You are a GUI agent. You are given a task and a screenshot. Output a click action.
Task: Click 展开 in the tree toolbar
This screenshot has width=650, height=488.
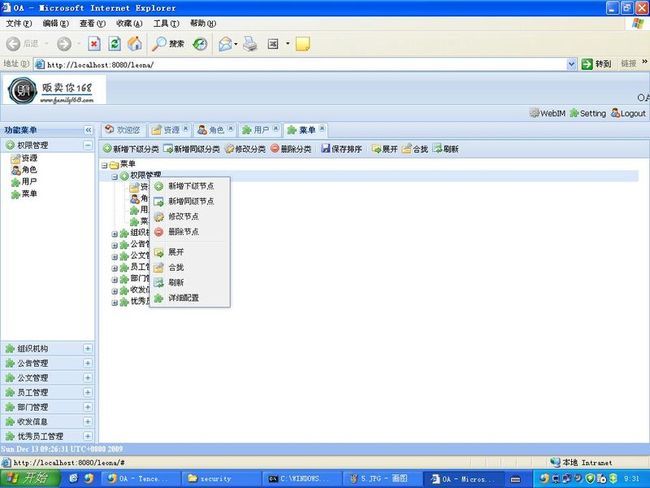[385, 149]
